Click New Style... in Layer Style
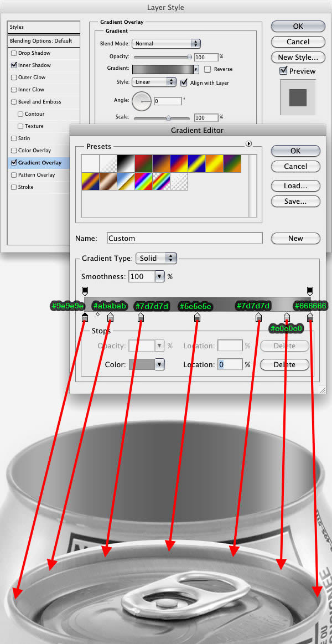332x644 pixels. point(298,57)
